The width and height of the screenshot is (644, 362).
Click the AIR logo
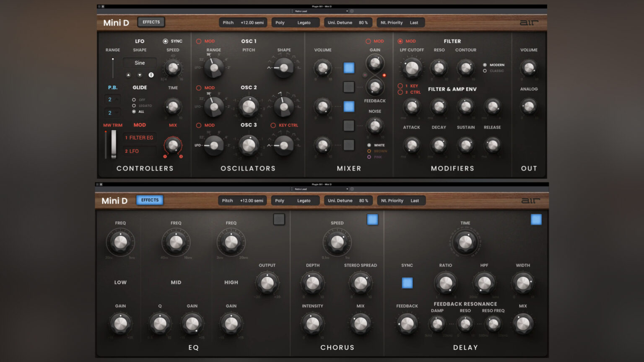point(529,22)
